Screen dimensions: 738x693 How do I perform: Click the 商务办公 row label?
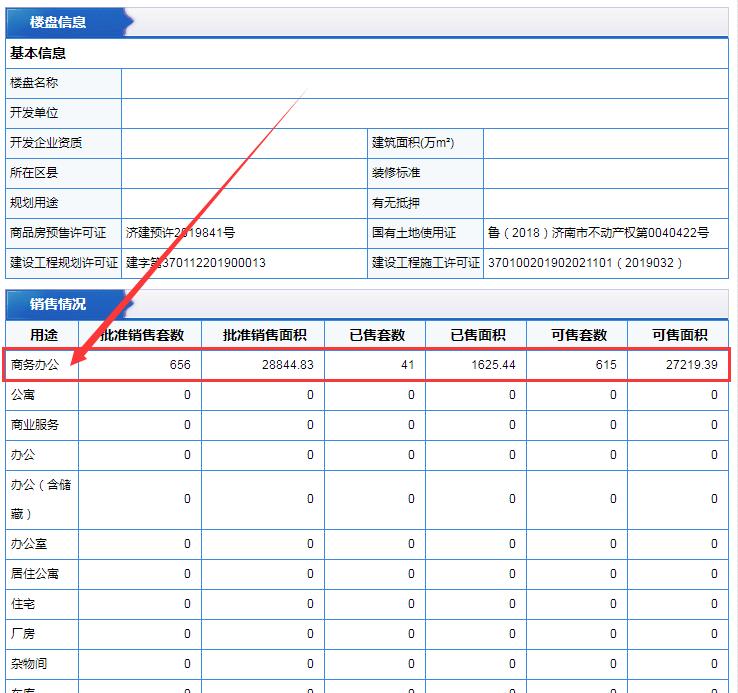[x=35, y=365]
